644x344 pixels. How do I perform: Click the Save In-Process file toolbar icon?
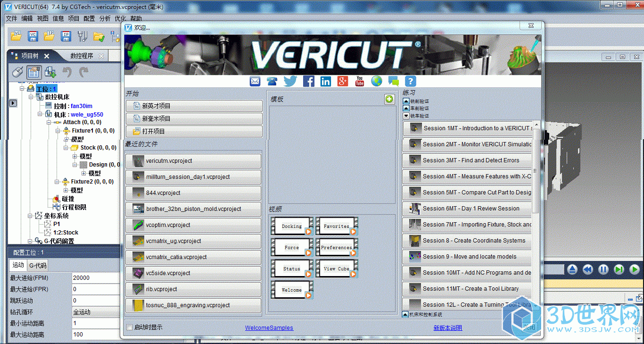(x=66, y=35)
